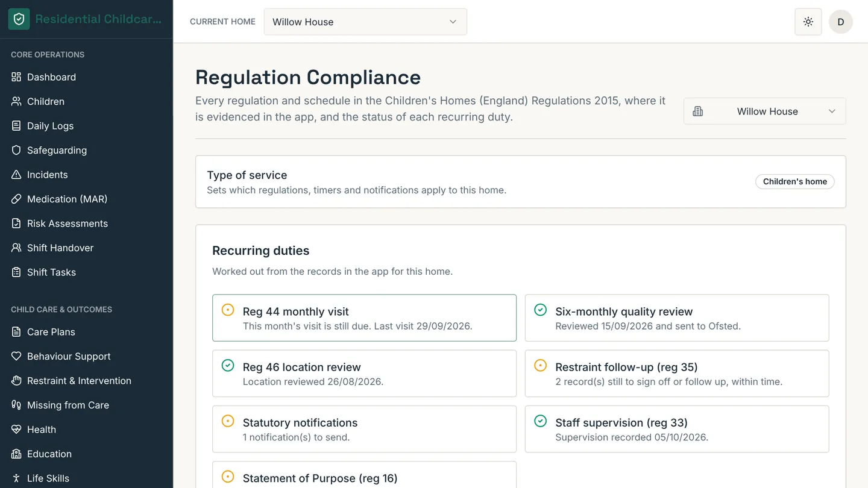The width and height of the screenshot is (868, 488).
Task: Open Life Skills in the sidebar
Action: (86, 478)
